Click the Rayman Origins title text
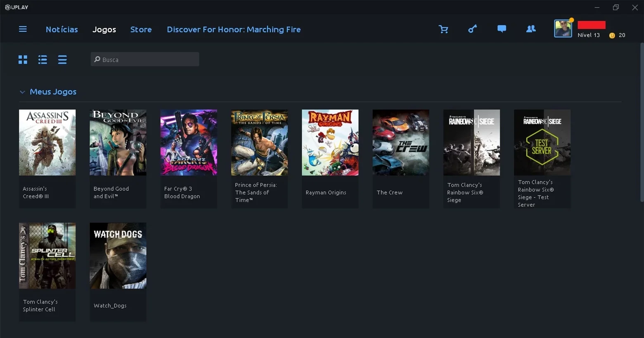This screenshot has height=338, width=644. [326, 193]
